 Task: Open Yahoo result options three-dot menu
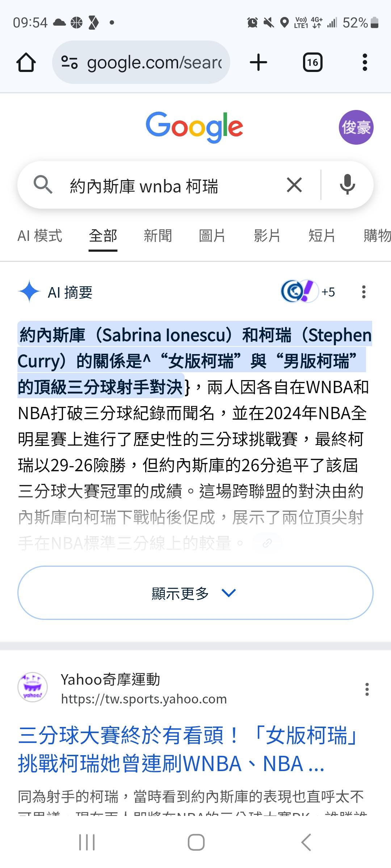367,689
